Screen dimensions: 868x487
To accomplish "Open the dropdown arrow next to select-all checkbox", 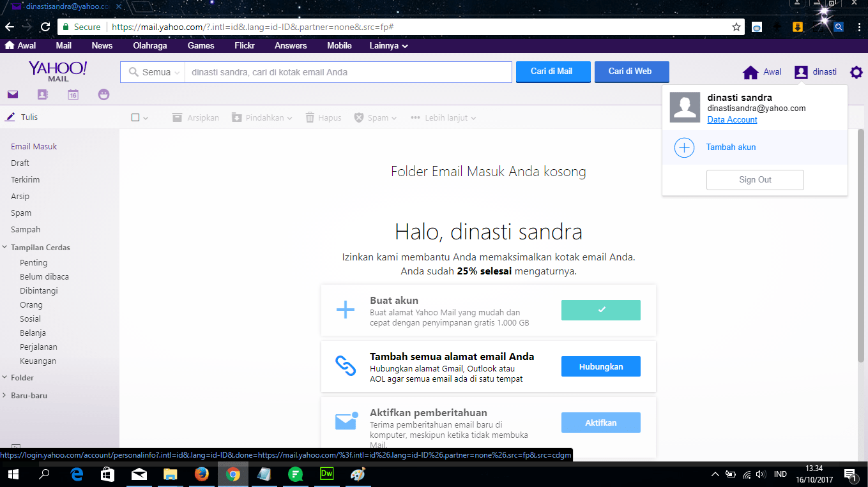I will click(146, 118).
